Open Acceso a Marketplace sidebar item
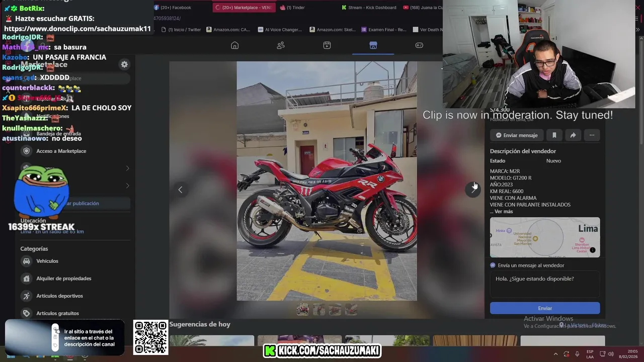The image size is (644, 362). [75, 151]
